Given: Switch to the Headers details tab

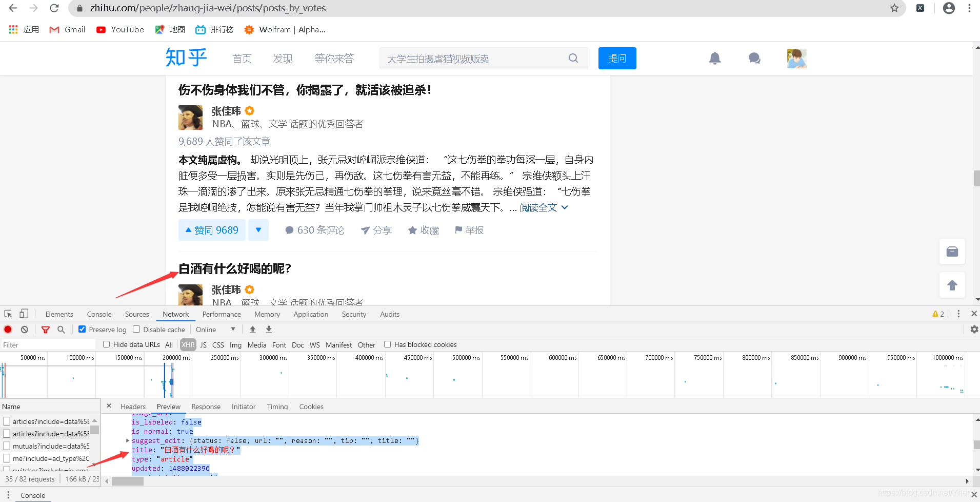Looking at the screenshot, I should (133, 407).
